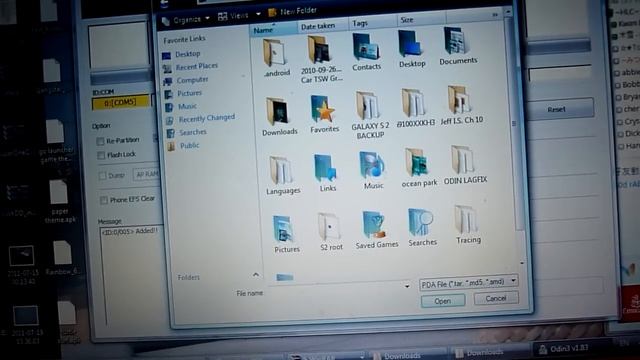Open the Tracing folder
The image size is (640, 360).
click(x=468, y=225)
